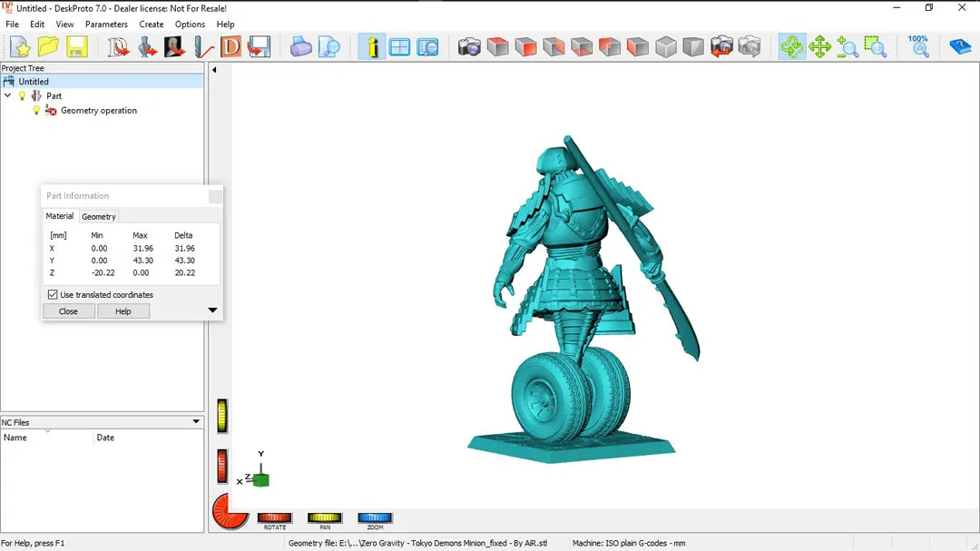Open the File menu
This screenshot has height=551, width=980.
pyautogui.click(x=12, y=25)
